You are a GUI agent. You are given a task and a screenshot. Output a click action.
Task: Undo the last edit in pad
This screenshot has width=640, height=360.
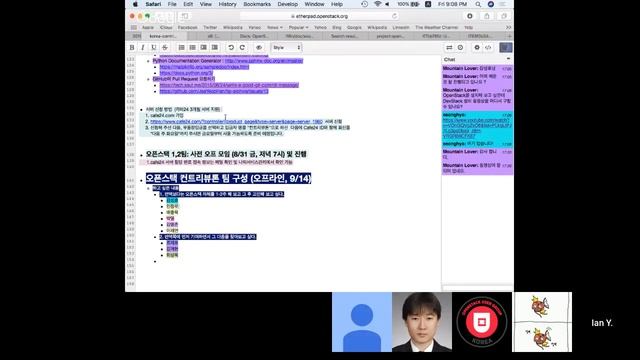pos(231,48)
